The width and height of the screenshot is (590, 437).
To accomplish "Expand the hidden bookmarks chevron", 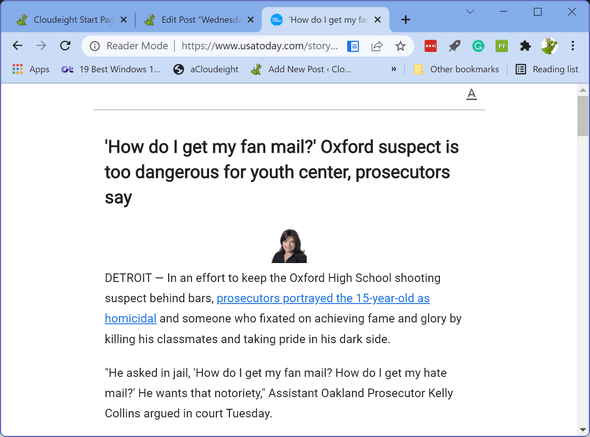I will 394,69.
